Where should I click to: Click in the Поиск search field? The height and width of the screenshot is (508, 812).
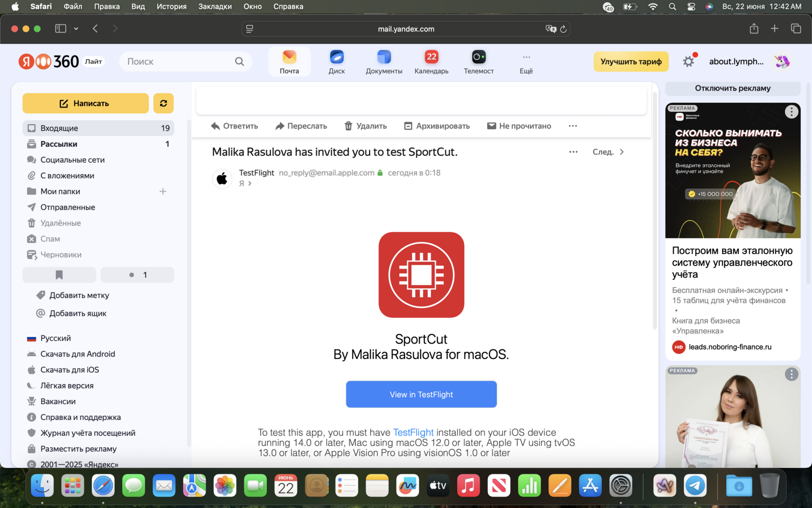(x=186, y=61)
